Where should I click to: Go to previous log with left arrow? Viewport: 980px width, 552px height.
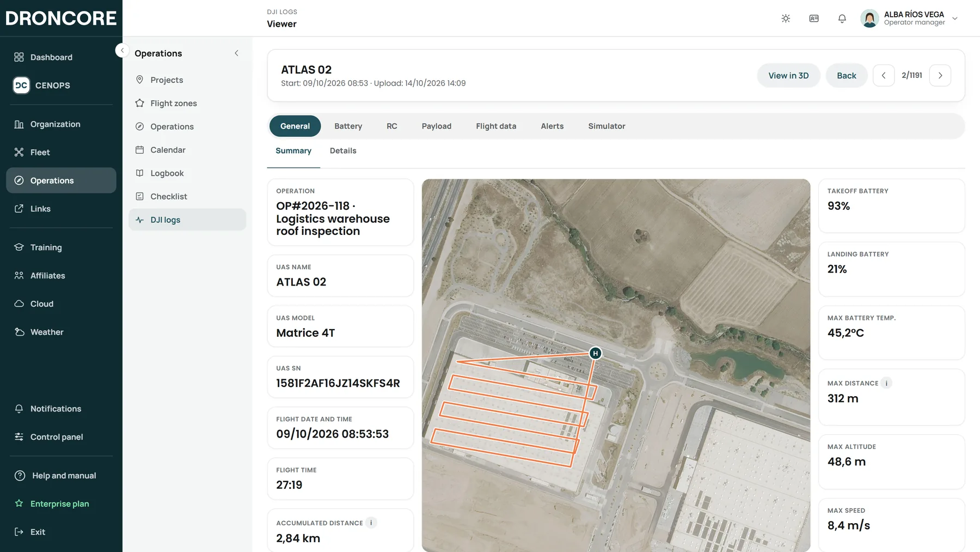[x=884, y=75]
